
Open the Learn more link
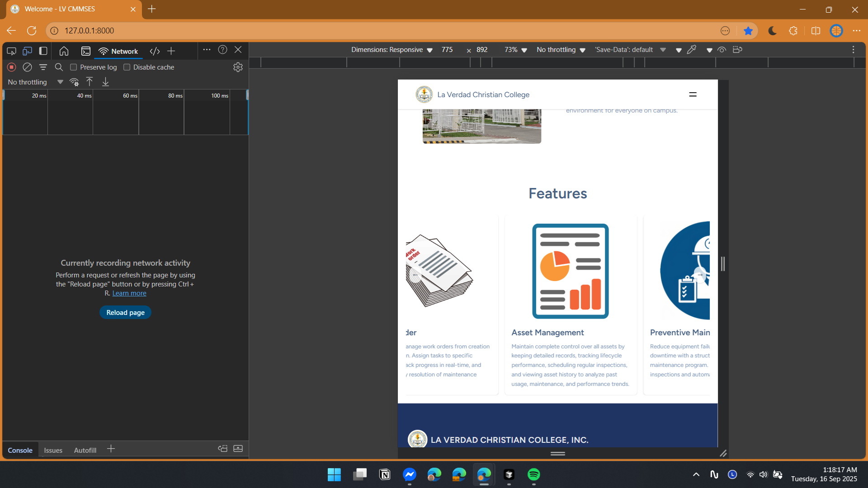129,293
